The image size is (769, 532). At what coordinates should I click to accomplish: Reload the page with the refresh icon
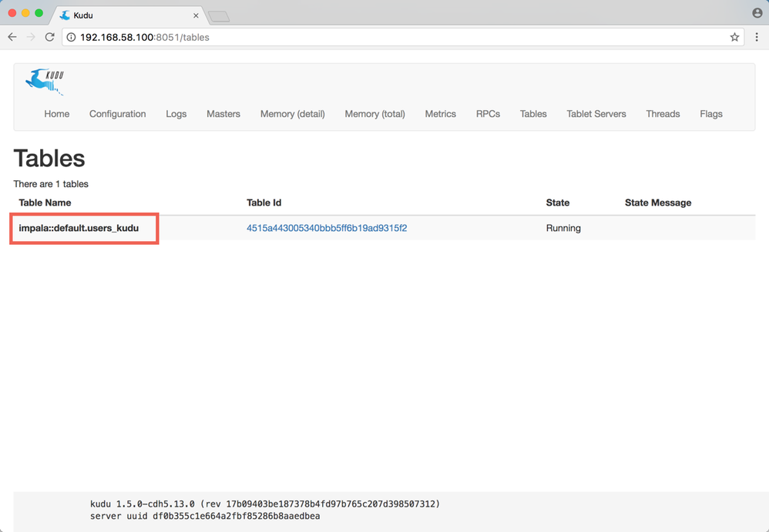click(49, 37)
